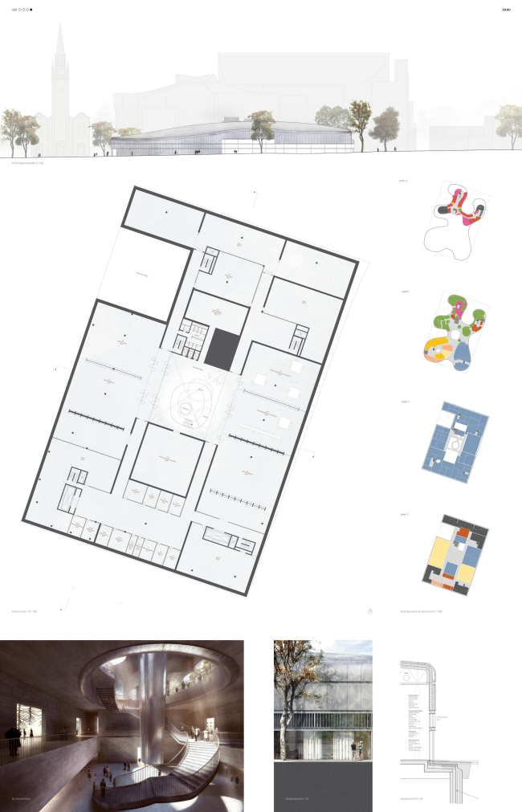Open the pink and red level diagram
This screenshot has width=522, height=812.
click(x=458, y=215)
